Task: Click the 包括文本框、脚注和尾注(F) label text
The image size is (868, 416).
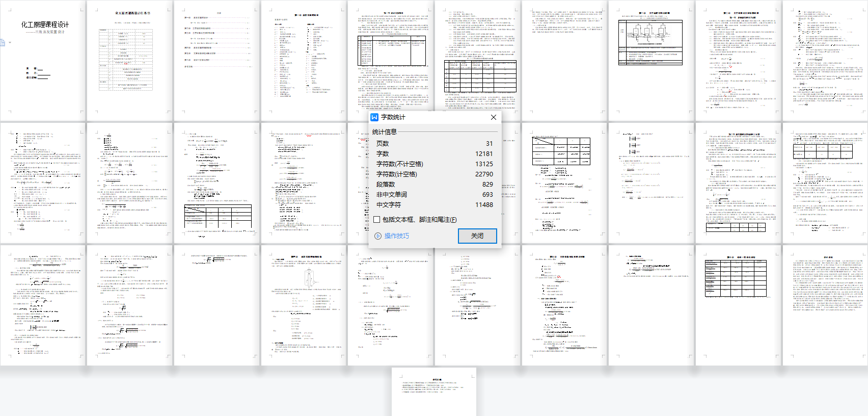Action: 420,220
